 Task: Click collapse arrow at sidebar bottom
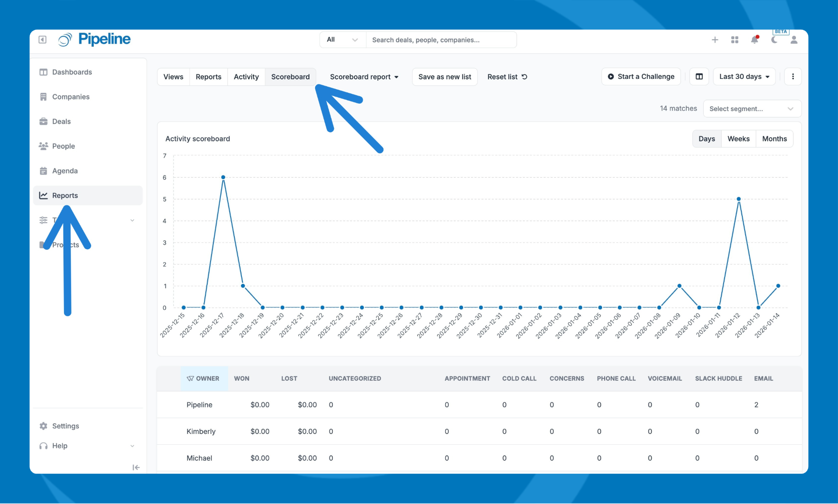coord(136,467)
